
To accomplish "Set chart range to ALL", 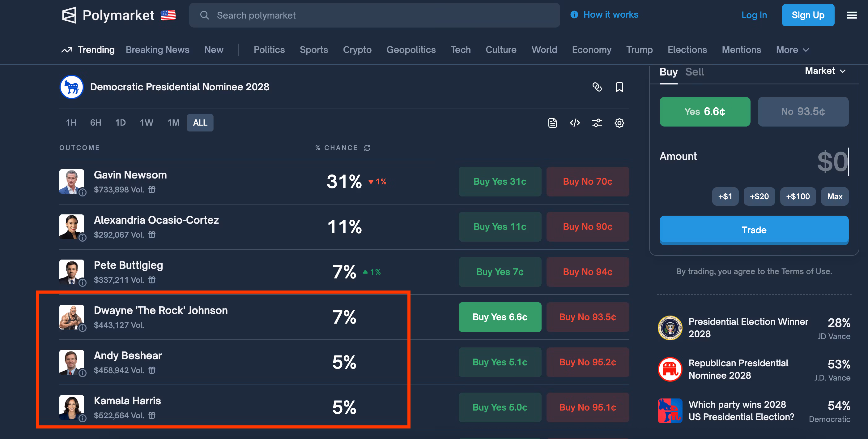I will [x=200, y=123].
